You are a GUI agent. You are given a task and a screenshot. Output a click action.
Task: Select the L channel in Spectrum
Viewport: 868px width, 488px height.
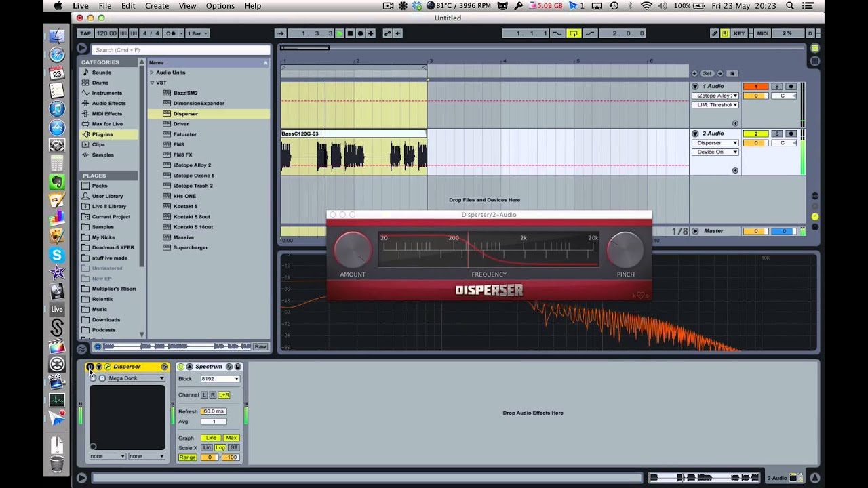(x=204, y=394)
